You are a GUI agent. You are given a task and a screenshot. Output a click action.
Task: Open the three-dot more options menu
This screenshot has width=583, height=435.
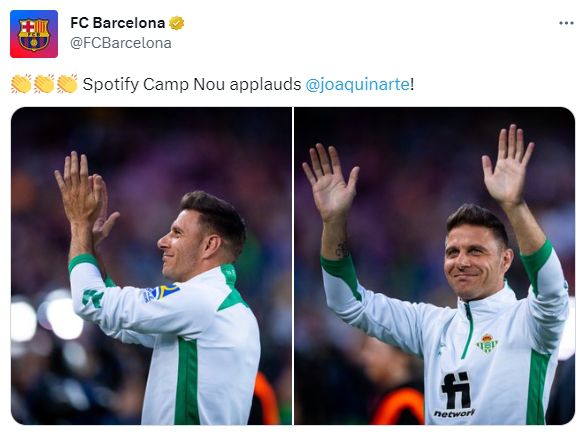click(x=566, y=23)
